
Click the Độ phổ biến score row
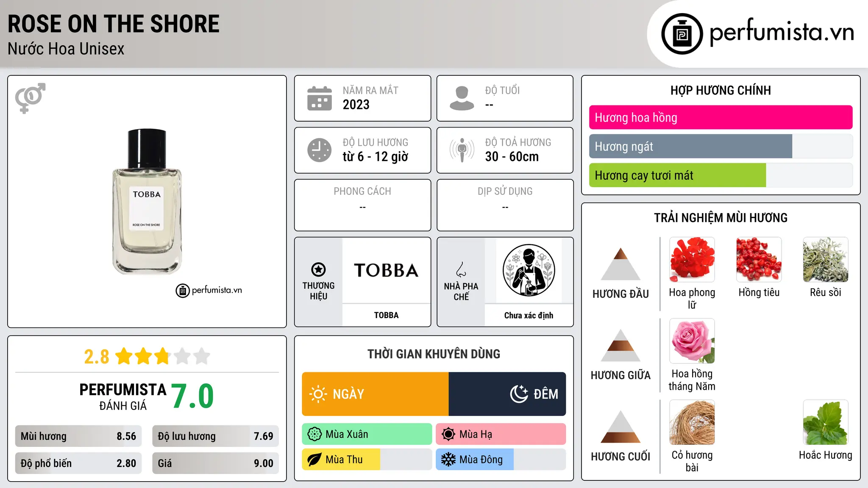coord(78,463)
